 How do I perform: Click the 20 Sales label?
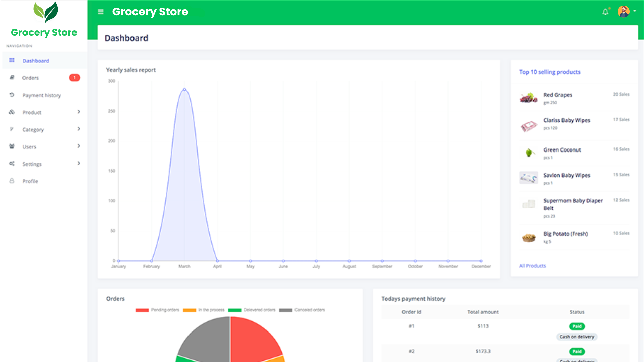621,94
